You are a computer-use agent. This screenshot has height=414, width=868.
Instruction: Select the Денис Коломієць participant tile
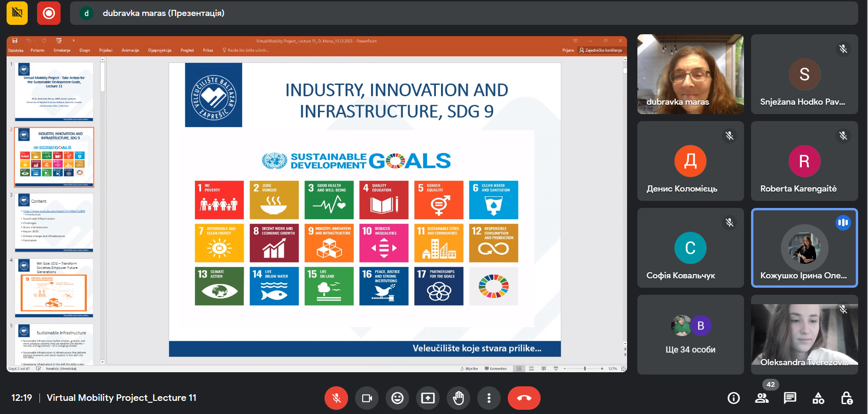pyautogui.click(x=690, y=161)
